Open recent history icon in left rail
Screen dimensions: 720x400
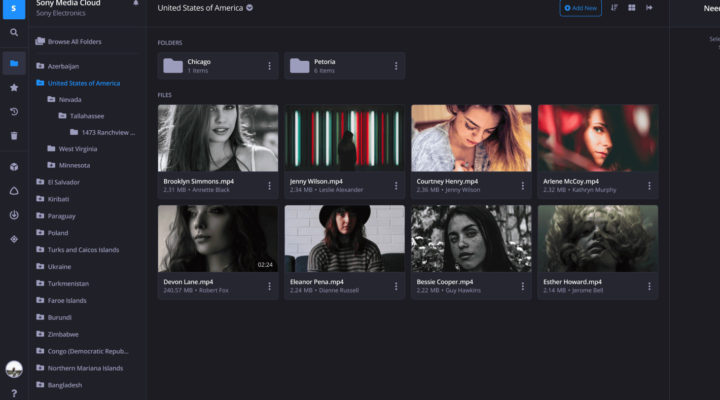[14, 112]
